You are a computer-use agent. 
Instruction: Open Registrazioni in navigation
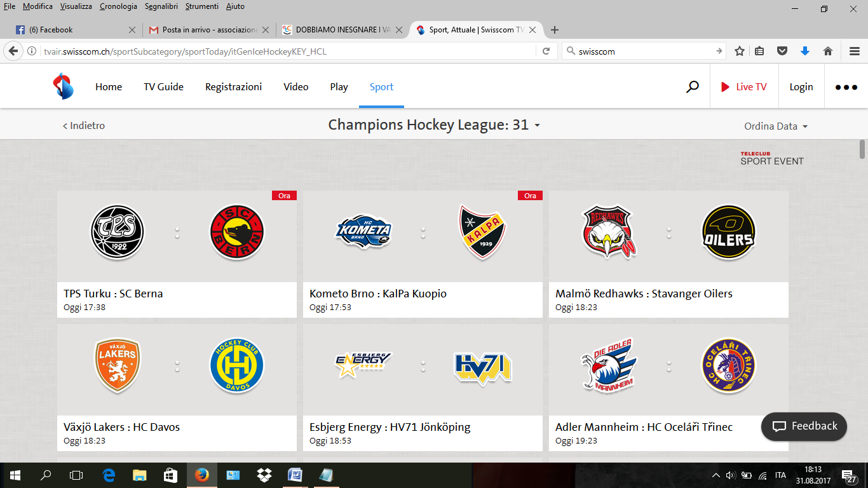pos(233,87)
